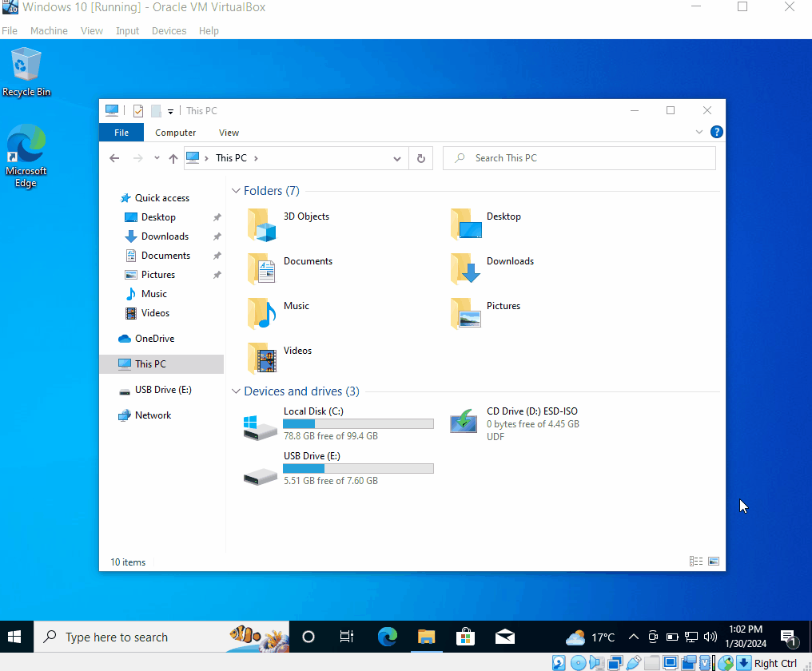Image resolution: width=812 pixels, height=671 pixels.
Task: Collapse the Folders (7) group
Action: (236, 191)
